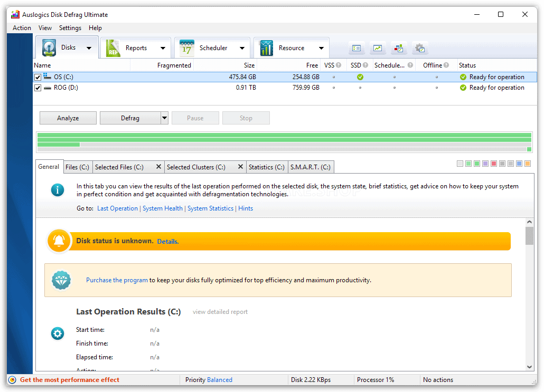544x392 pixels.
Task: Click status checkmark icon for OS (C:)
Action: 463,77
